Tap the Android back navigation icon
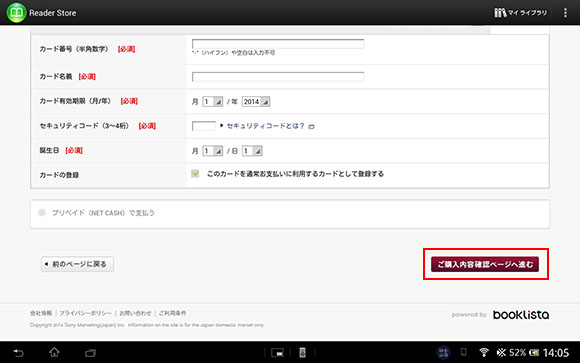Image resolution: width=580 pixels, height=363 pixels. (x=18, y=353)
